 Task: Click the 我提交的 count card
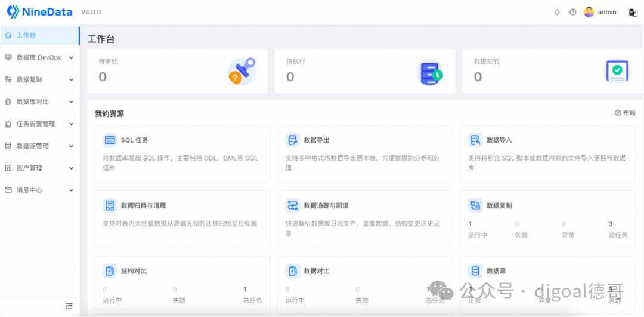pos(553,71)
